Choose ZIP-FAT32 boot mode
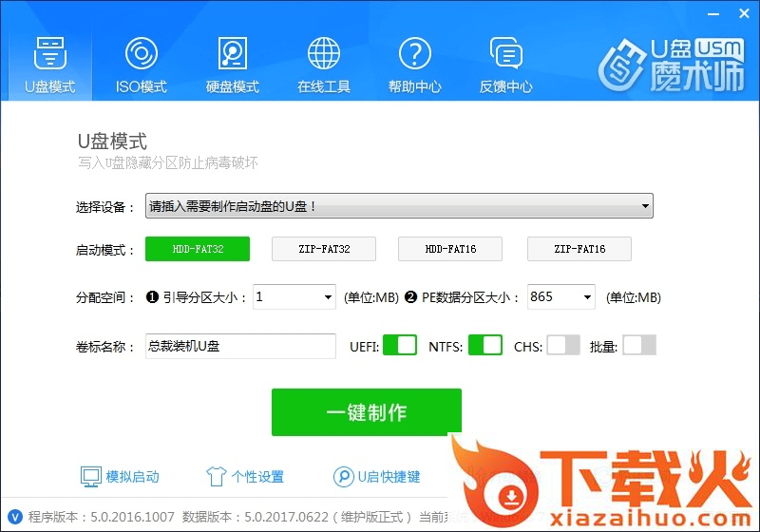The width and height of the screenshot is (760, 532). [324, 249]
